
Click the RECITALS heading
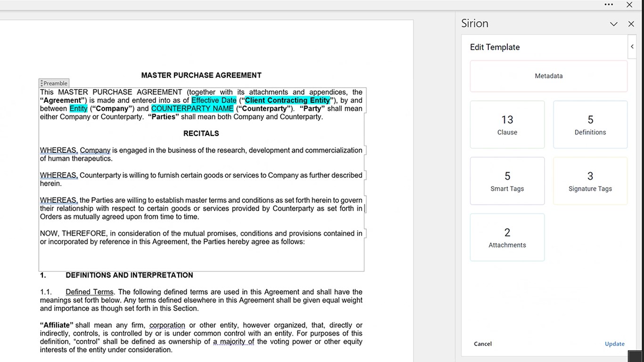point(201,133)
